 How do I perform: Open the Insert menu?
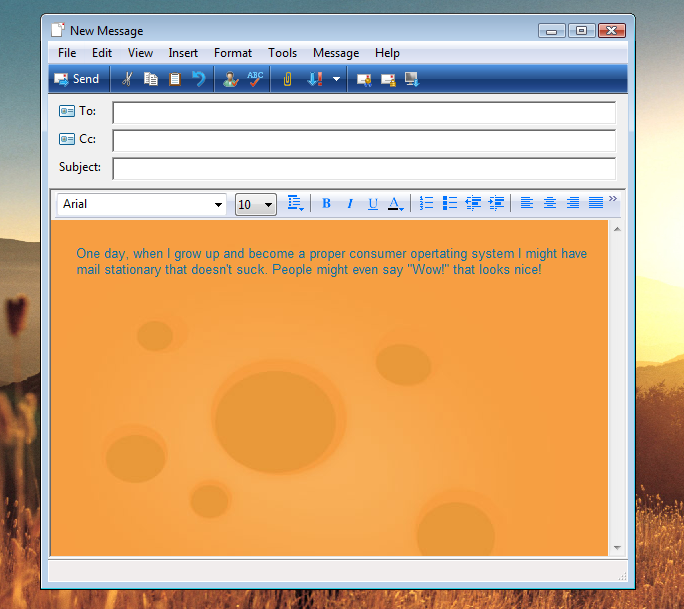point(183,53)
